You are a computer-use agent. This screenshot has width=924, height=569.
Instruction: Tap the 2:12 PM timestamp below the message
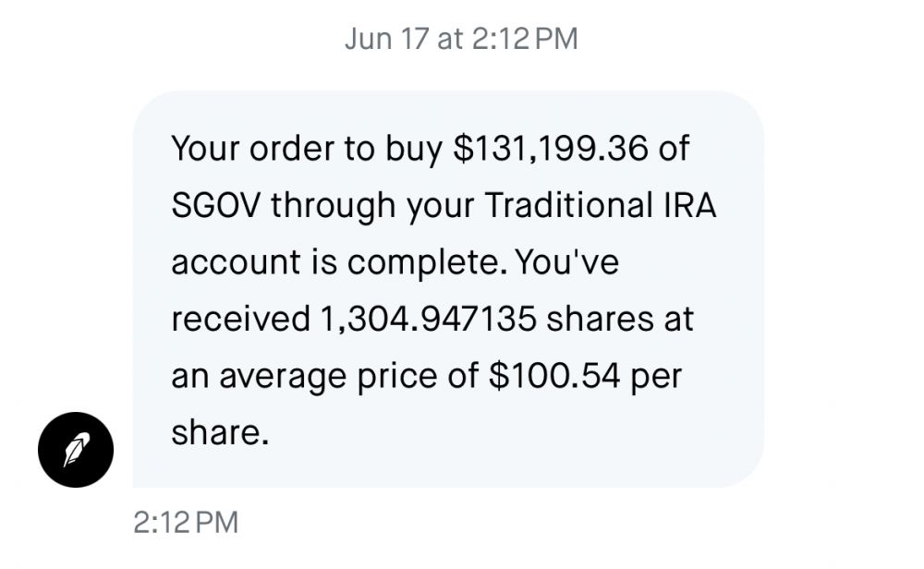pos(186,523)
